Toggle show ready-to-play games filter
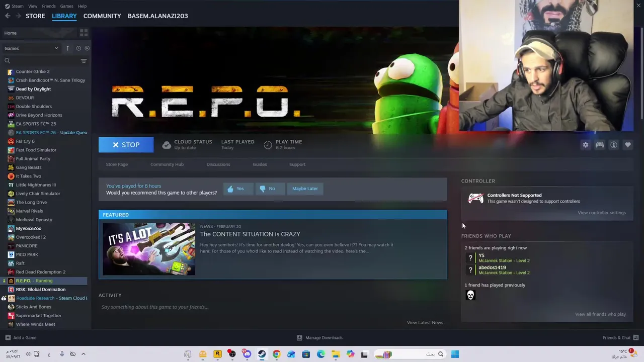Image resolution: width=644 pixels, height=362 pixels. pyautogui.click(x=87, y=48)
